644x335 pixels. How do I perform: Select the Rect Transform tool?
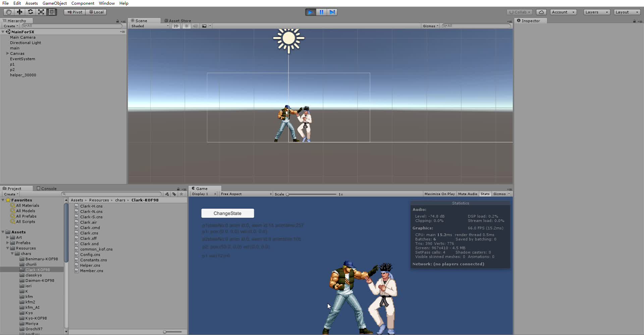point(52,12)
